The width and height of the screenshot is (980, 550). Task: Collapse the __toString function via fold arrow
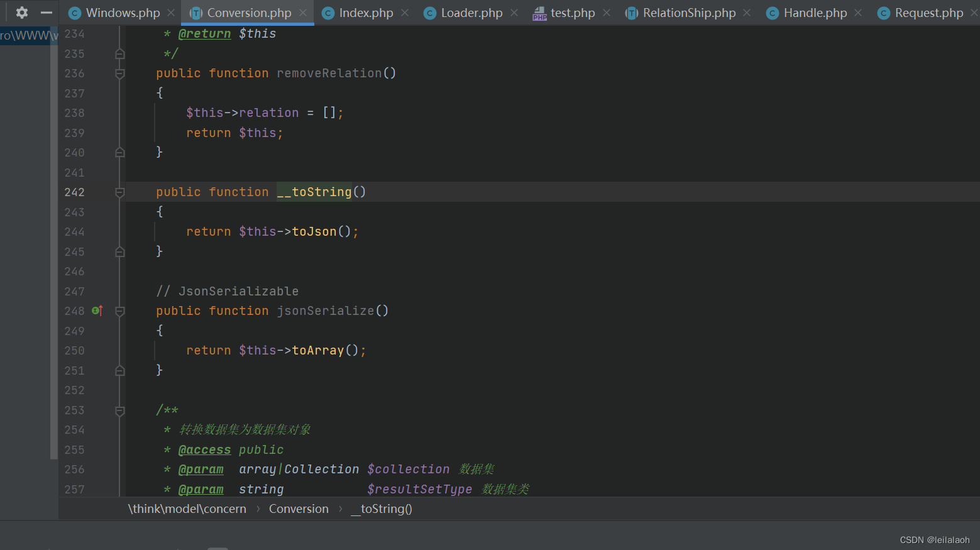point(119,192)
